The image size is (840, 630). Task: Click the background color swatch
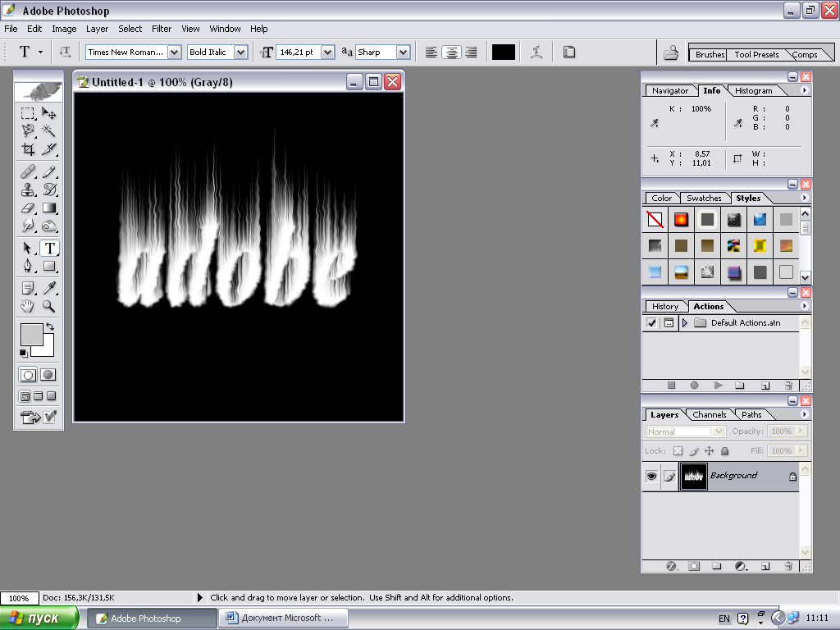[47, 349]
